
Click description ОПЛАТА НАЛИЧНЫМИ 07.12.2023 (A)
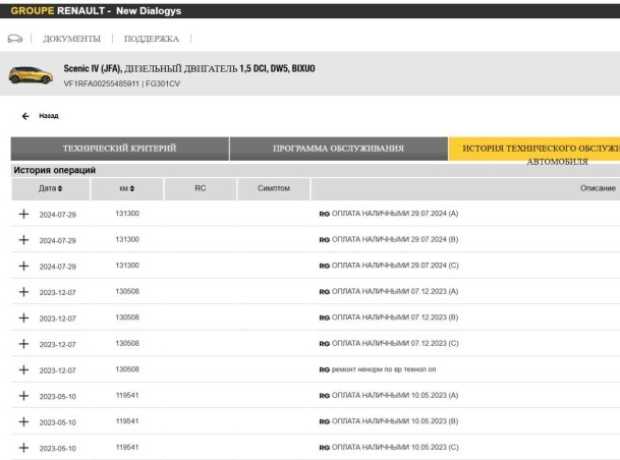coord(395,292)
